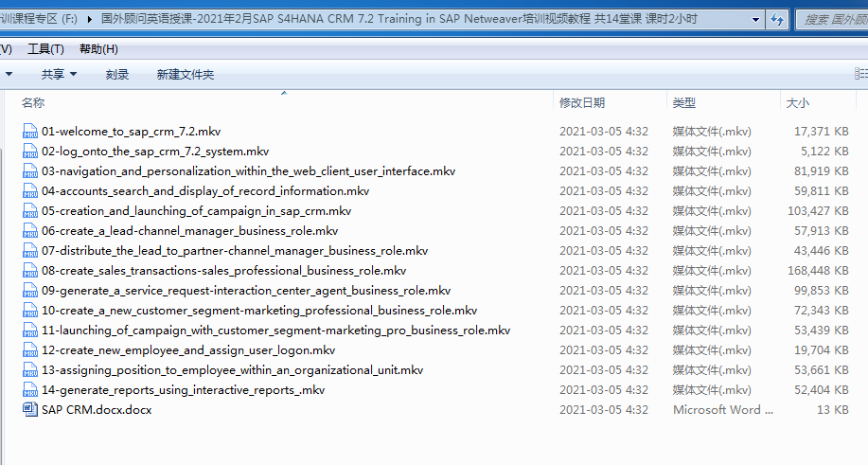Click the icon of file 05-creation_and_launching_of_campaign
Screen dimensions: 868x465
[30, 211]
